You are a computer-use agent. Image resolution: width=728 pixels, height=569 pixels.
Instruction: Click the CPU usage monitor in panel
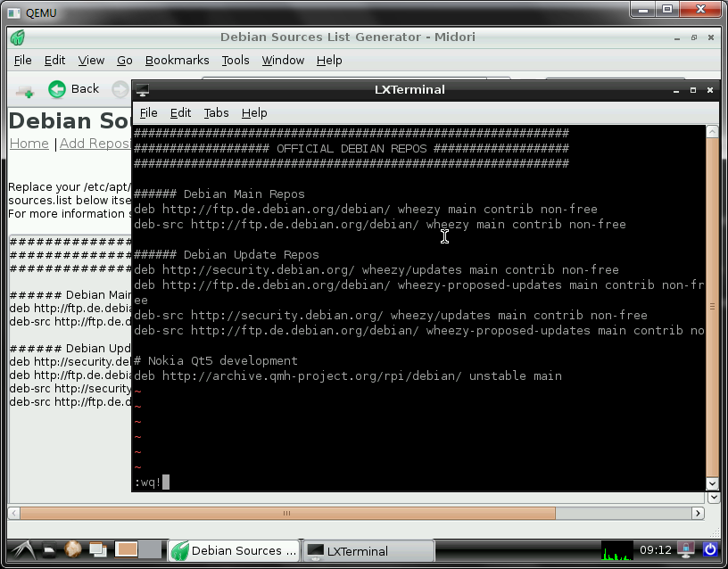[617, 550]
